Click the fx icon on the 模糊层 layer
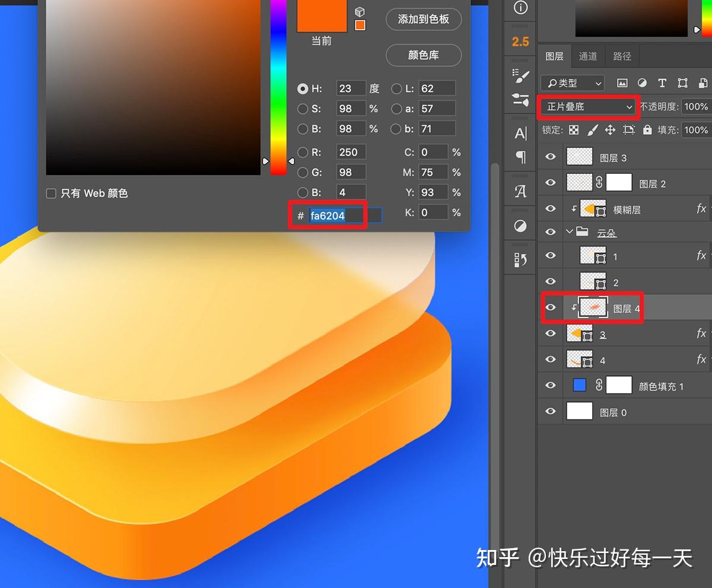This screenshot has height=588, width=712. (x=701, y=209)
